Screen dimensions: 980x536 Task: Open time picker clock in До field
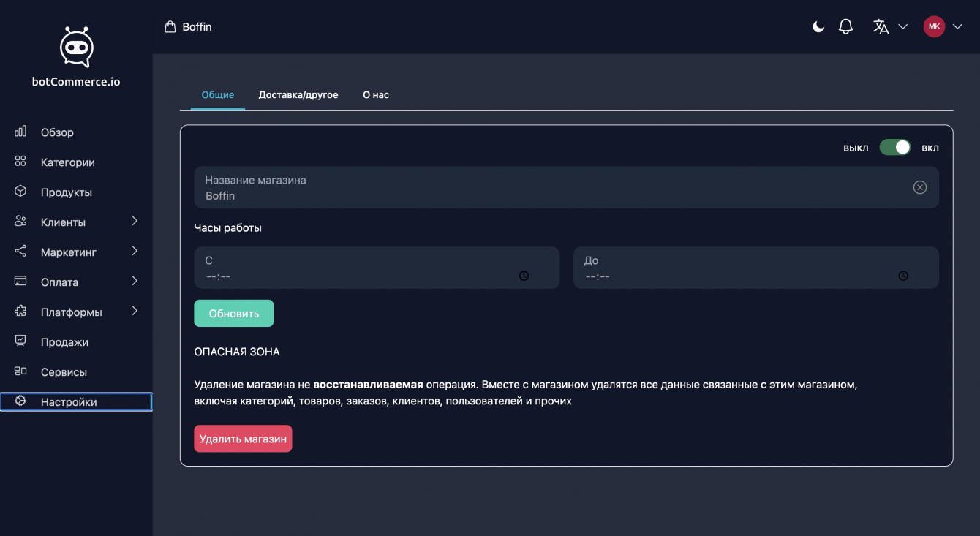pos(903,276)
